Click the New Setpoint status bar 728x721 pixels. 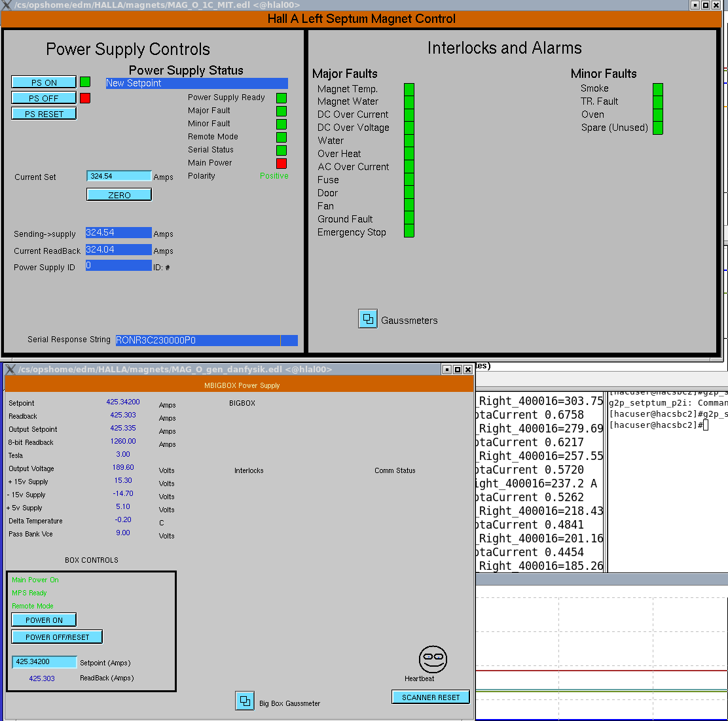coord(197,83)
